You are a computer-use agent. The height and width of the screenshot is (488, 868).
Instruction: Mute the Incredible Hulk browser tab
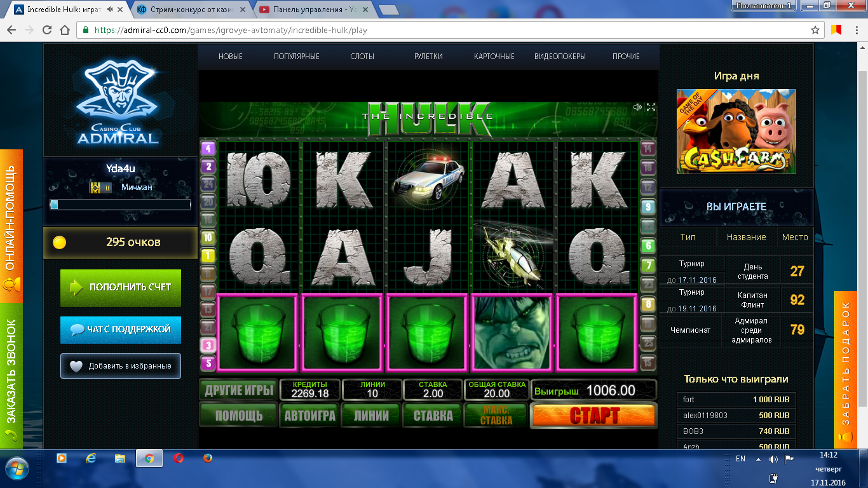pos(111,10)
